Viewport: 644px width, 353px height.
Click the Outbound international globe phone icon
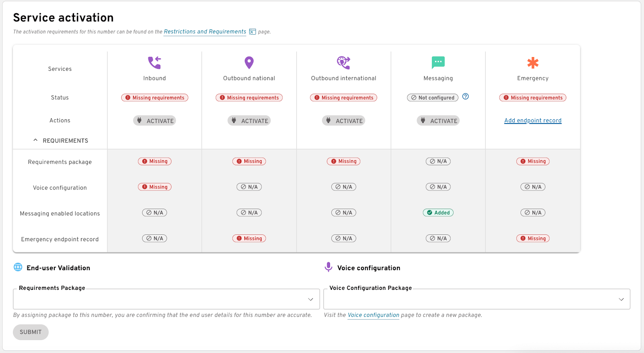click(x=344, y=63)
